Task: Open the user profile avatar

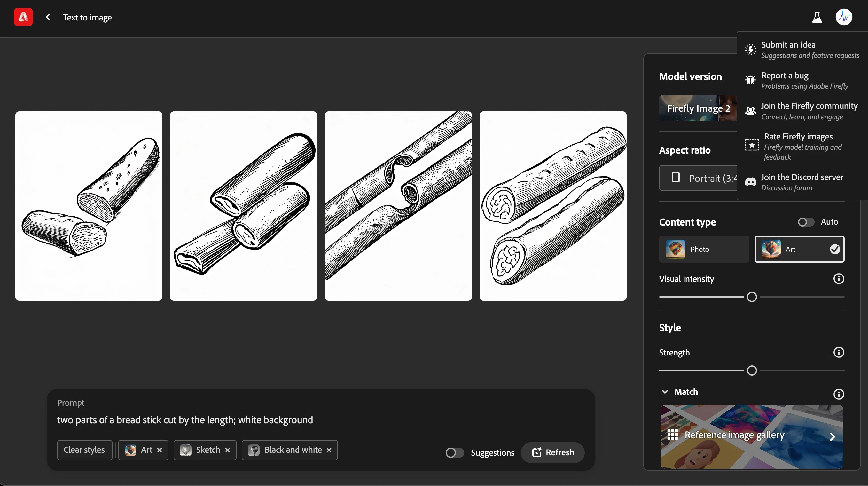Action: pyautogui.click(x=844, y=17)
